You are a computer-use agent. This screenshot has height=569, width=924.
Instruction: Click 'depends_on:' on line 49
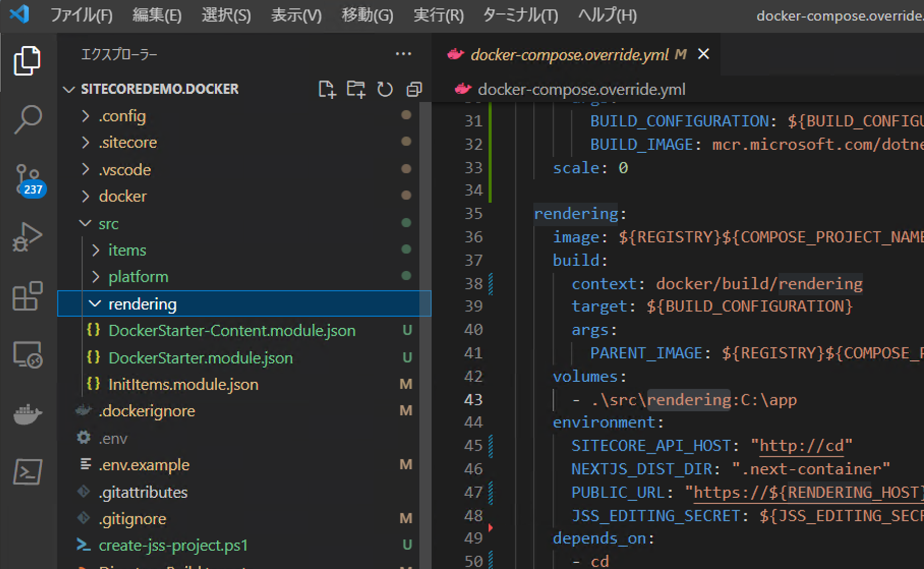[x=603, y=538]
